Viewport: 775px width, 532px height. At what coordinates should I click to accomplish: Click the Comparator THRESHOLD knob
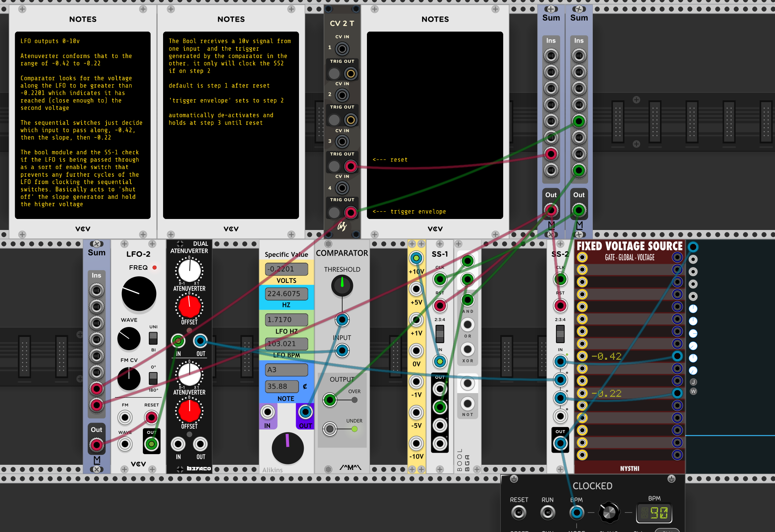(342, 286)
